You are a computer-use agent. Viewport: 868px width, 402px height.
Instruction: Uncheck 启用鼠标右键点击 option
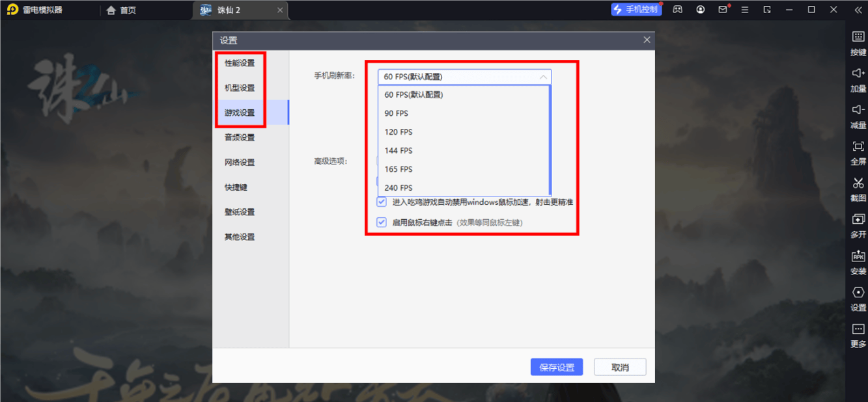point(382,222)
